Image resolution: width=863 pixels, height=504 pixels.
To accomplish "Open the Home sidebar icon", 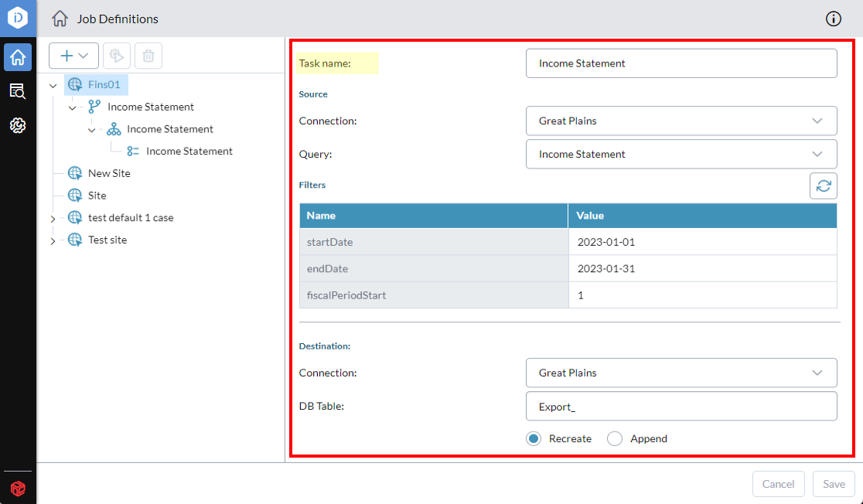I will coord(18,57).
